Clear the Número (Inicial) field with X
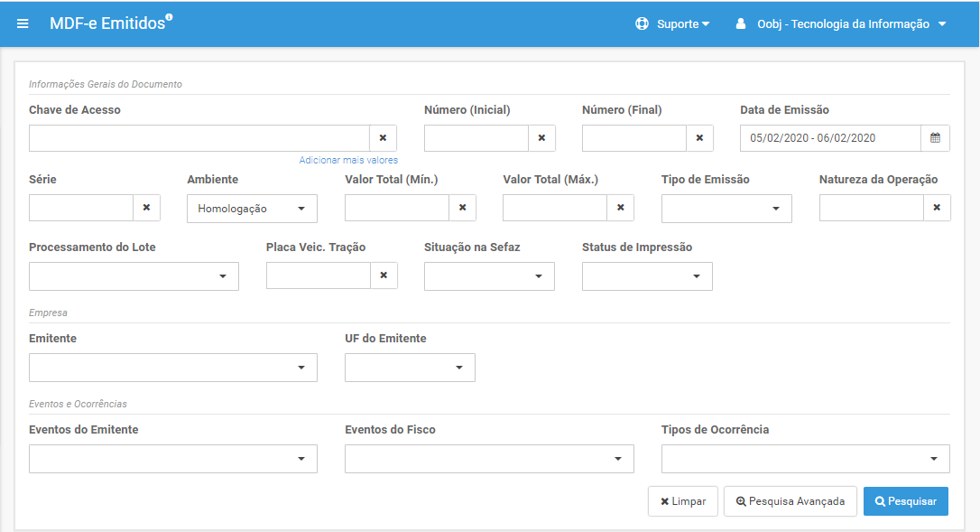The width and height of the screenshot is (980, 532). point(541,137)
